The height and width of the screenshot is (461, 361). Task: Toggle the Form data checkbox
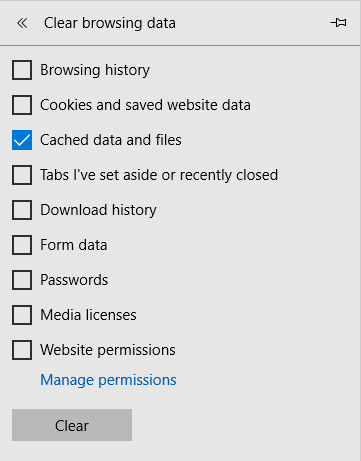click(x=22, y=245)
